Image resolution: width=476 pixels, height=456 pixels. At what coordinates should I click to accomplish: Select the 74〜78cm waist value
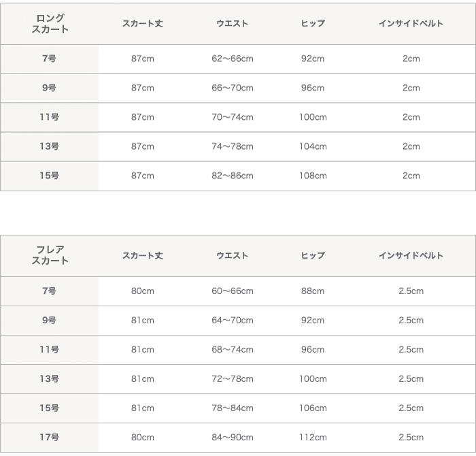pos(232,146)
